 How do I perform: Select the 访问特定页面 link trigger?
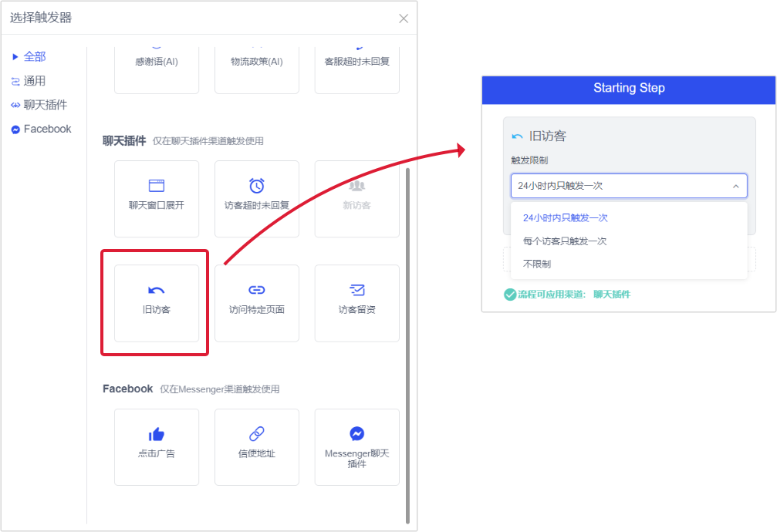coord(257,301)
